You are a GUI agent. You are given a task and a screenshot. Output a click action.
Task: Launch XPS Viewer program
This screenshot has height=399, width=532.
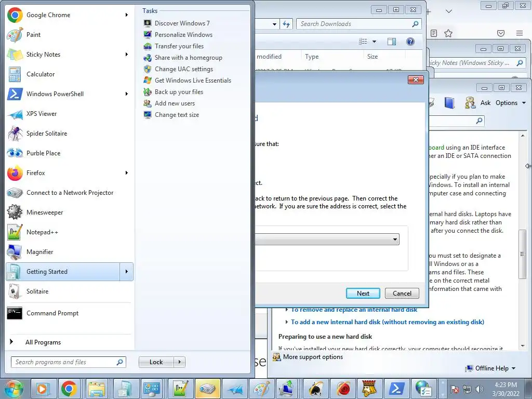(70, 114)
